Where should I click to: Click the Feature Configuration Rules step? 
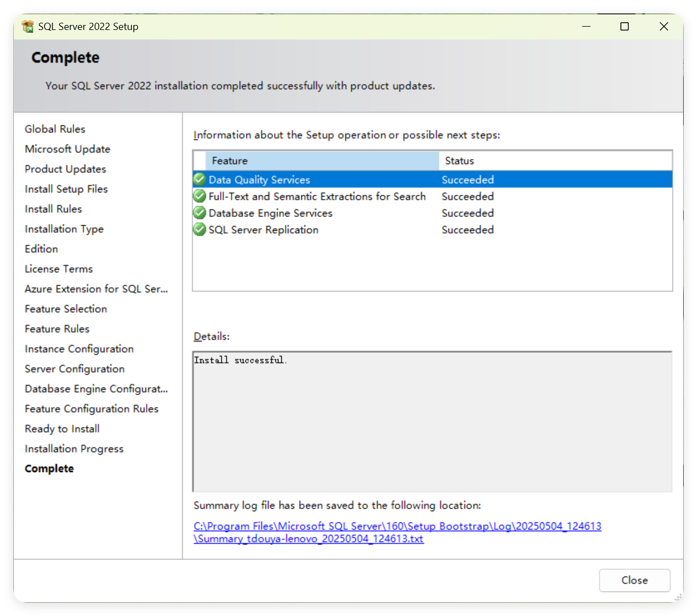(x=92, y=408)
